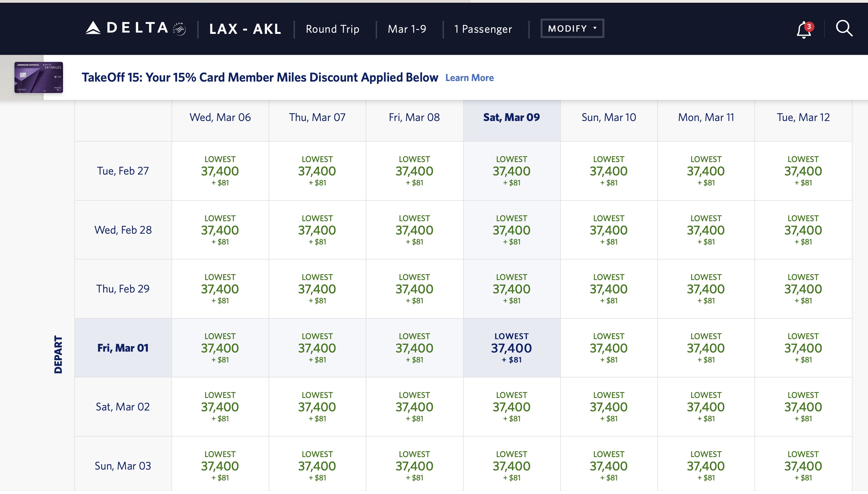This screenshot has height=494, width=868.
Task: Click the Delta logo in the header
Action: pos(135,28)
